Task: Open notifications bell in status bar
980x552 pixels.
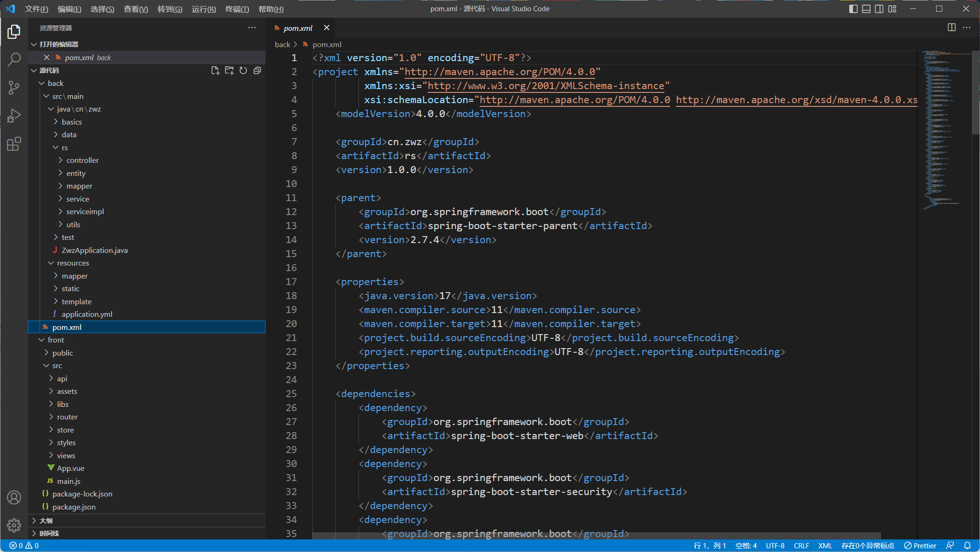Action: point(967,545)
